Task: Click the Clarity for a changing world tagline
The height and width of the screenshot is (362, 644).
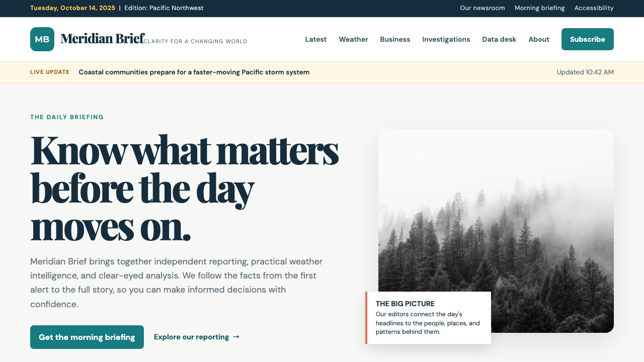Action: [x=196, y=41]
